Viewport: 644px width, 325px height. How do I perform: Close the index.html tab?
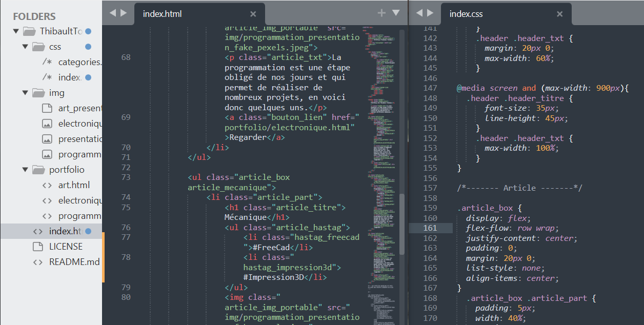click(x=253, y=14)
